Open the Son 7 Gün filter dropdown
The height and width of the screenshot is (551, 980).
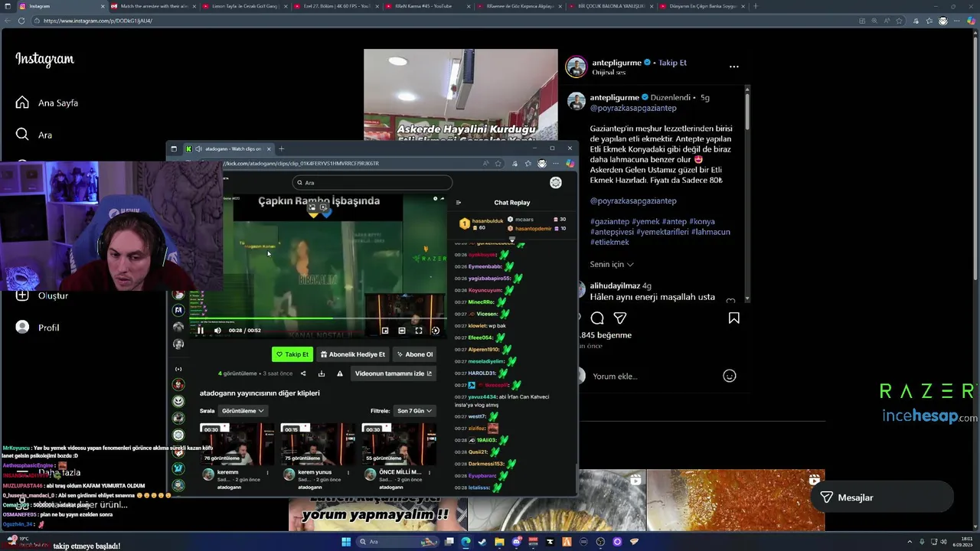pyautogui.click(x=414, y=411)
